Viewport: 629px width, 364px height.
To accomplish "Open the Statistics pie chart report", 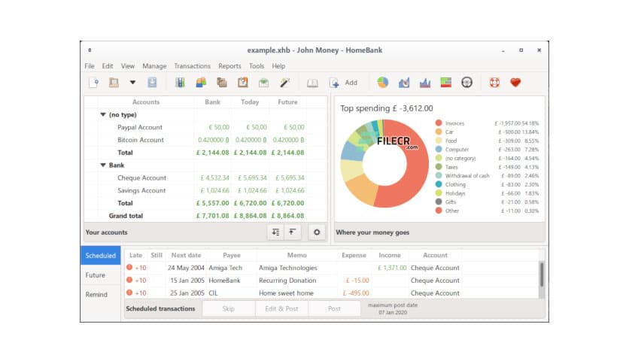I will [x=383, y=83].
